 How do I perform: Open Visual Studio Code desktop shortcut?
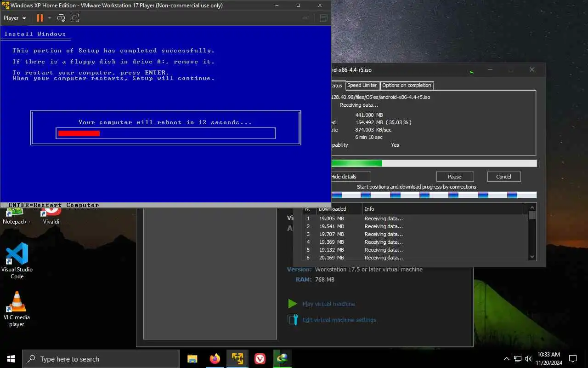pyautogui.click(x=17, y=261)
